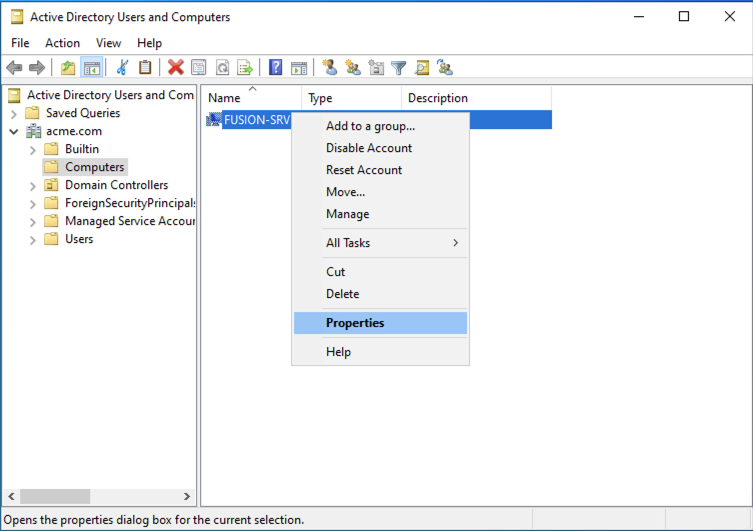
Task: Toggle the console tree pane icon
Action: (91, 68)
